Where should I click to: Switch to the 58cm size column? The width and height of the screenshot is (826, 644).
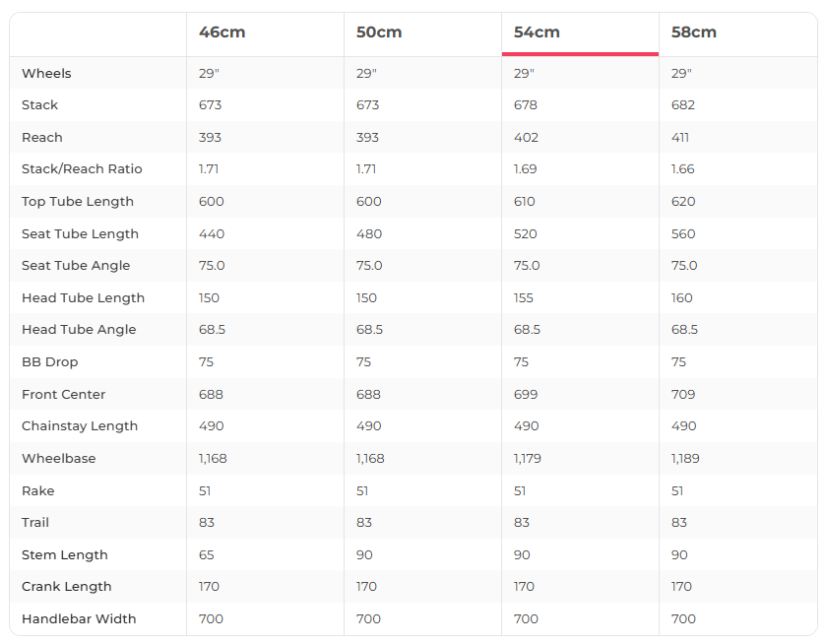(694, 32)
